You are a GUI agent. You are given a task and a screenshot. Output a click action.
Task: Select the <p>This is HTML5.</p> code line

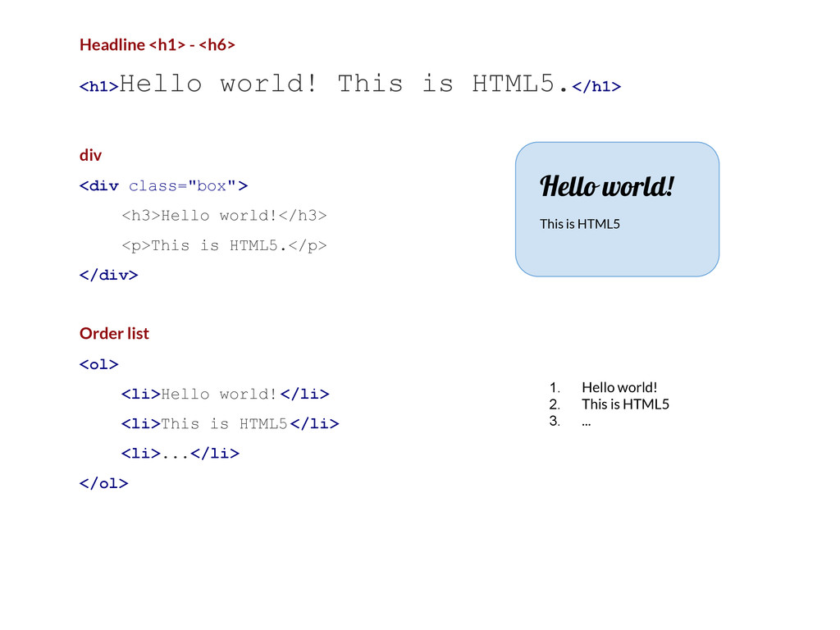click(x=224, y=245)
